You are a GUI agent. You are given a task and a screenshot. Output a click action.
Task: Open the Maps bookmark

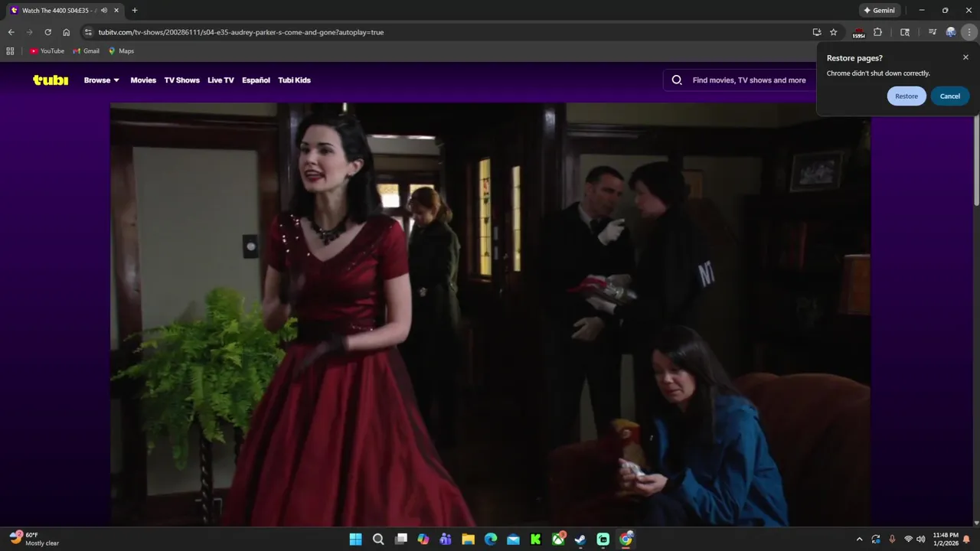click(x=121, y=51)
